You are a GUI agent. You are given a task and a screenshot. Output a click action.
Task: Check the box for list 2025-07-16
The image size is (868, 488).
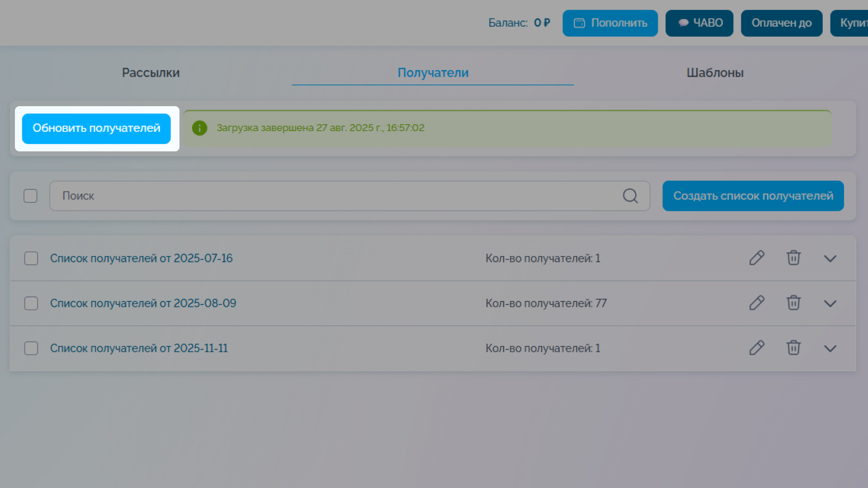pyautogui.click(x=31, y=258)
